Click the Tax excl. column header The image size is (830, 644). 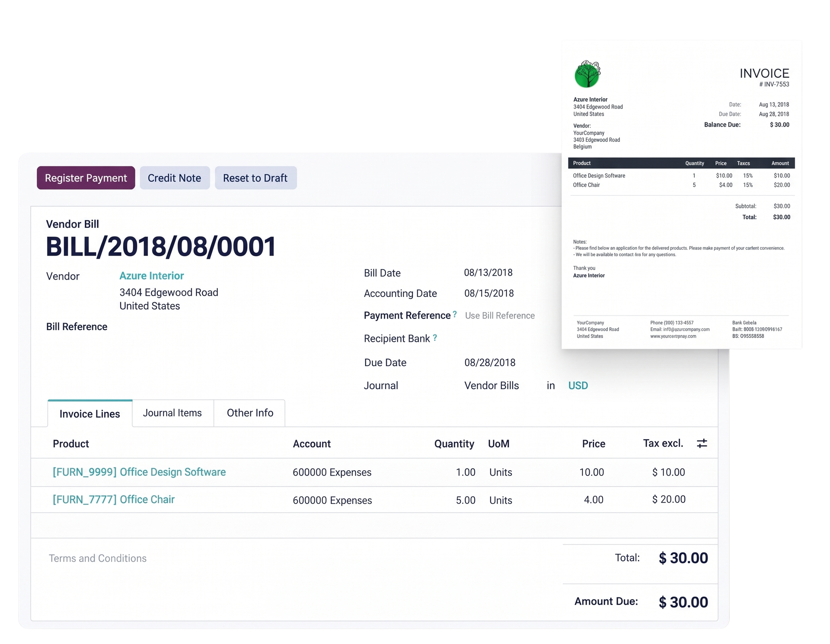663,443
